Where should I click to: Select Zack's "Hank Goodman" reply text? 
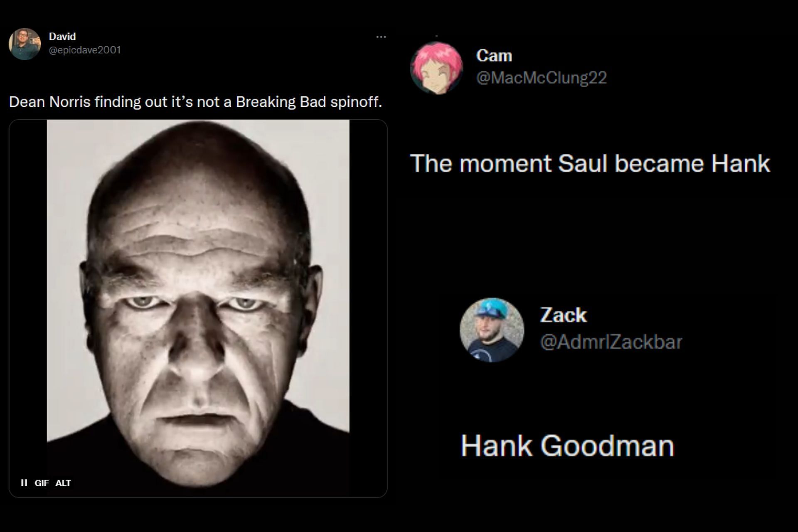[567, 446]
